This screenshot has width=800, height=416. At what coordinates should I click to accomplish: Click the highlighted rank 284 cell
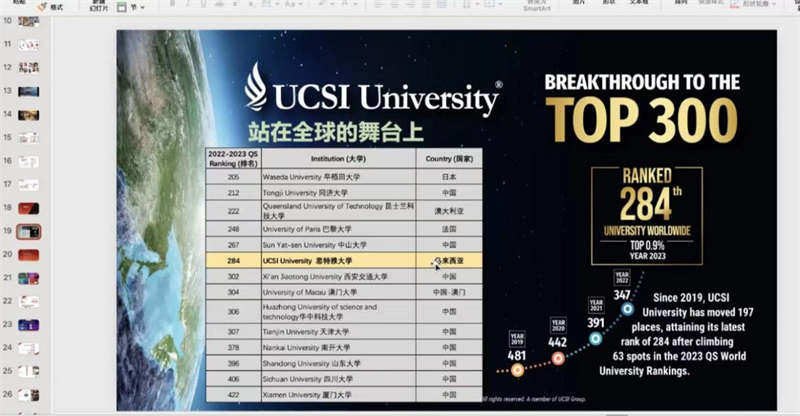(234, 261)
